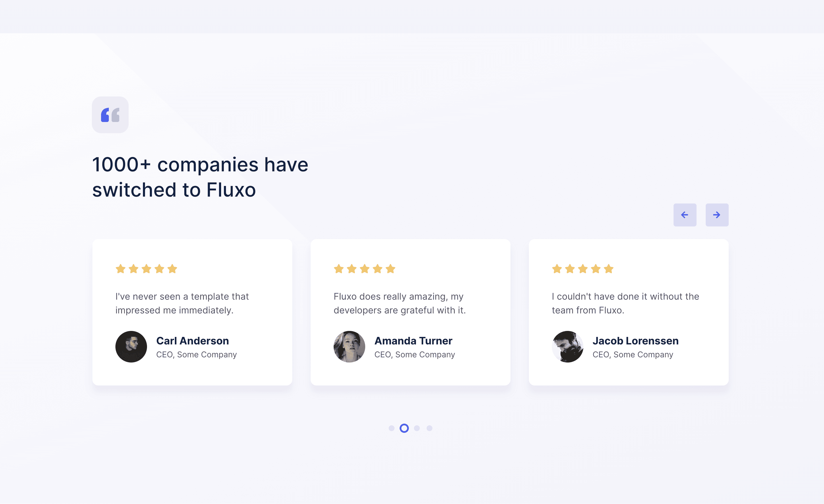Click the third star on Jacob Lorenssen's rating
The image size is (824, 504).
[x=583, y=268]
